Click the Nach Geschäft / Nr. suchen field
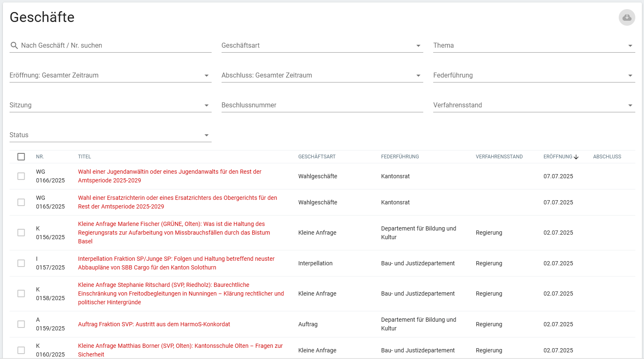The height and width of the screenshot is (359, 644). (x=83, y=46)
